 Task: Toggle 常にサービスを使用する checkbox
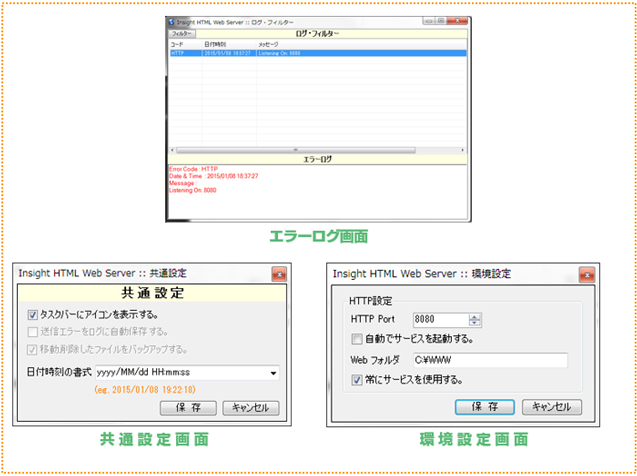click(x=357, y=381)
